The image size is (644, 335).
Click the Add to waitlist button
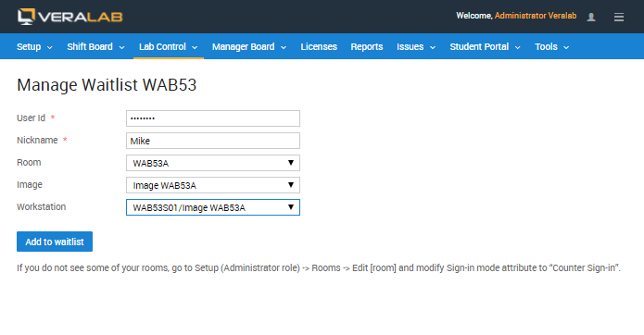coord(55,242)
